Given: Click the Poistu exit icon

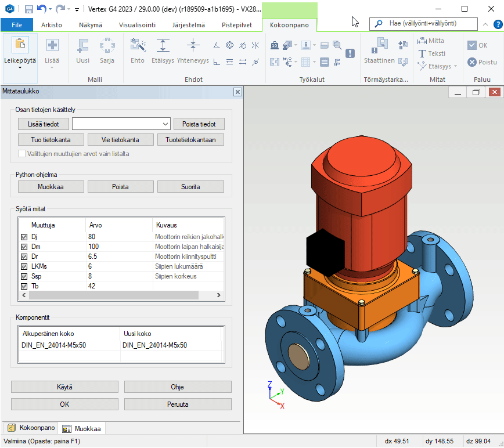Looking at the screenshot, I should tap(473, 62).
